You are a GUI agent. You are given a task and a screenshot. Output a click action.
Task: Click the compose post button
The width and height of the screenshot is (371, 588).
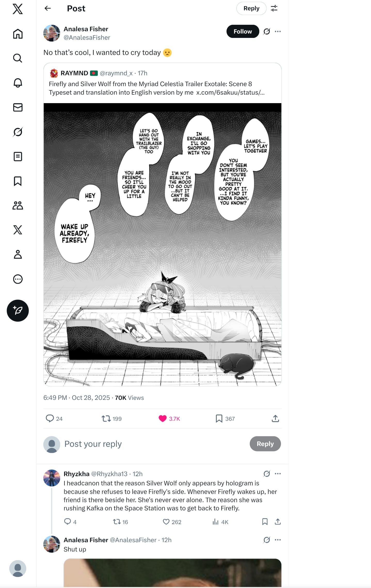click(18, 311)
